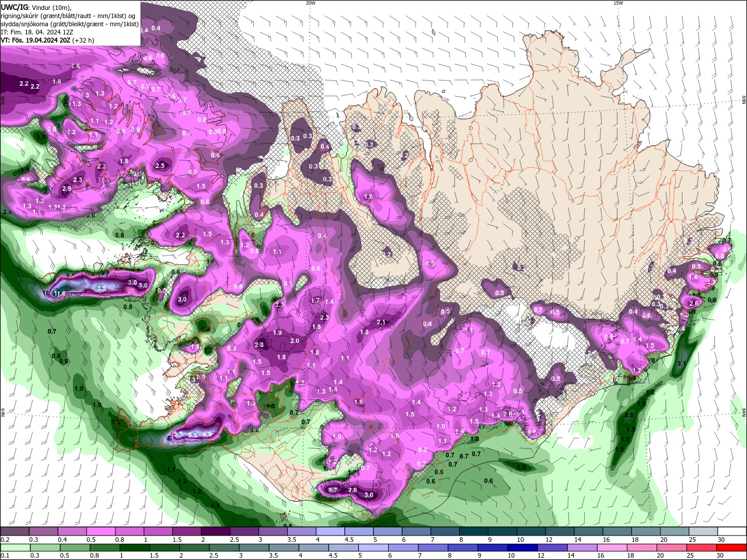Click the '12' label in bottom legend row

[x=540, y=556]
